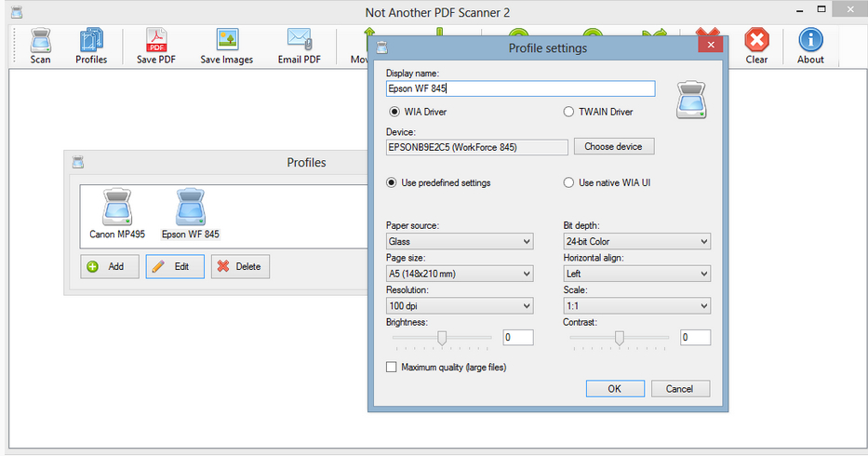Open the Scale dropdown
The width and height of the screenshot is (868, 456).
coord(636,306)
